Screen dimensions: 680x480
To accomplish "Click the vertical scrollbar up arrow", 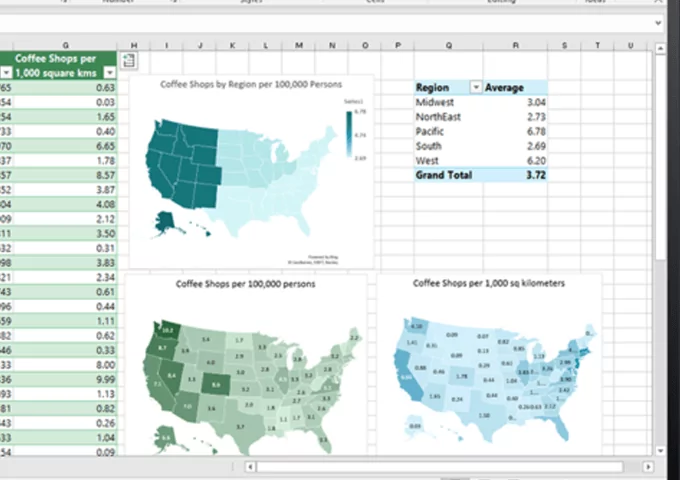I will 660,49.
